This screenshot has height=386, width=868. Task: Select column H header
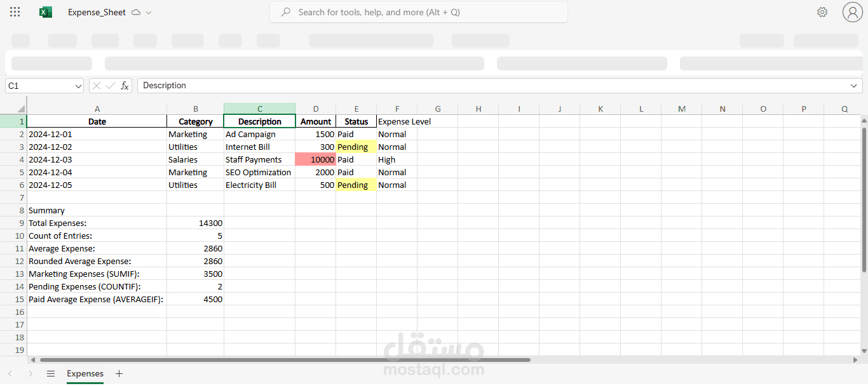click(478, 109)
